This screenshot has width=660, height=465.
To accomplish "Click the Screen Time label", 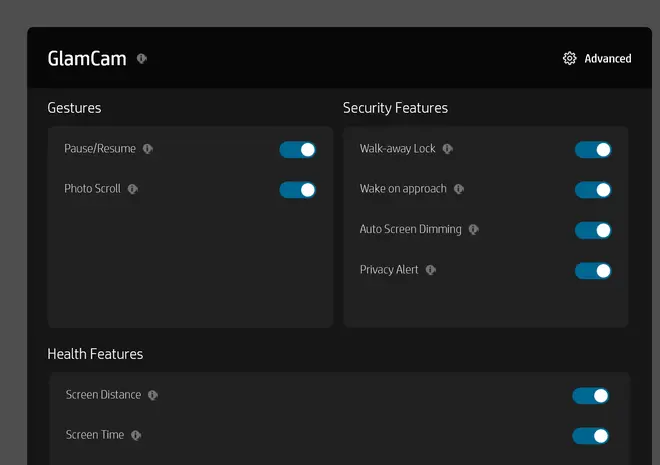I will pyautogui.click(x=95, y=435).
